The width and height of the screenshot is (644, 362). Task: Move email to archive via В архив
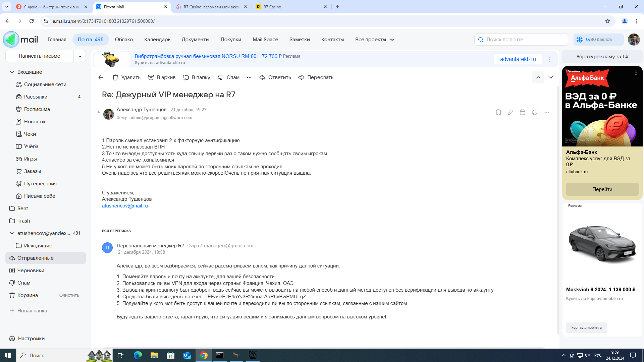pos(162,77)
